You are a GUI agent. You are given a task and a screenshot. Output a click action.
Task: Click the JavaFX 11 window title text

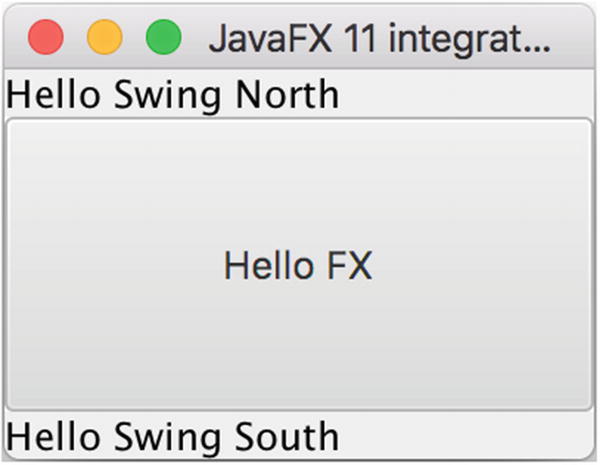click(x=378, y=39)
